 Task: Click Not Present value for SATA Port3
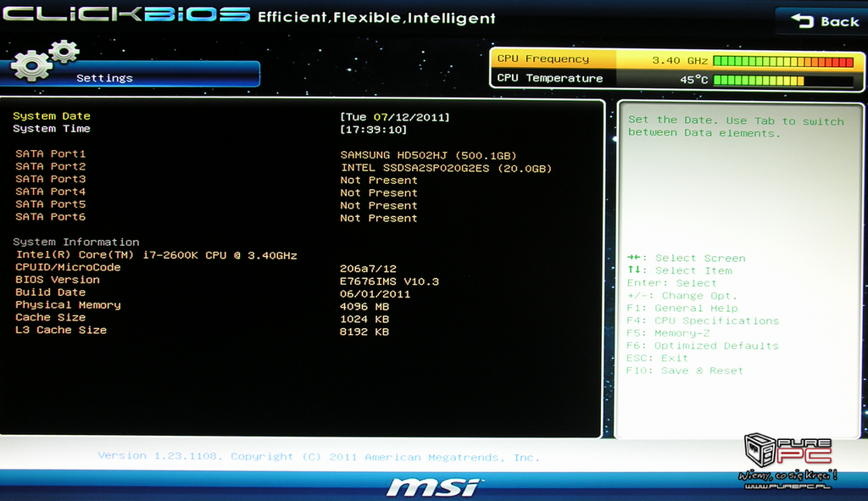(379, 180)
